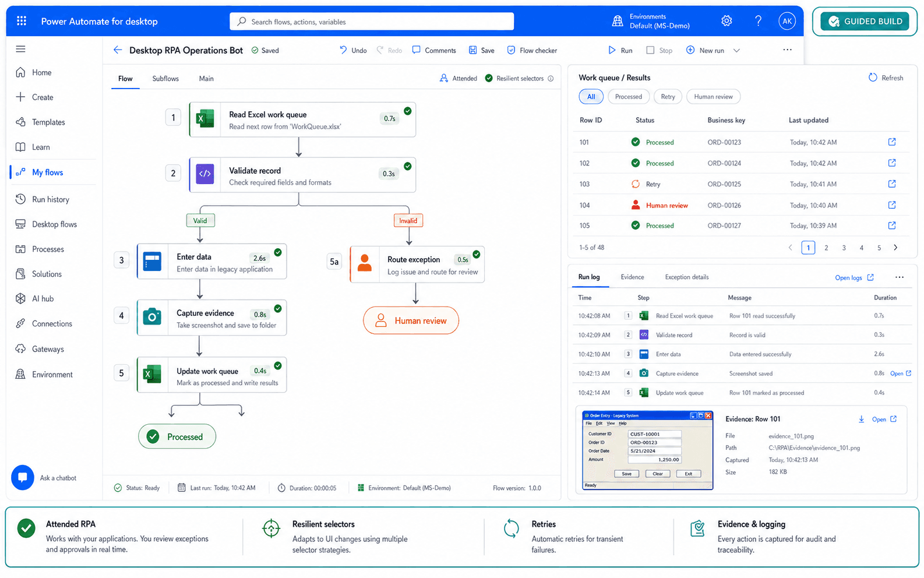Click the Resilient selectors info icon
This screenshot has height=578, width=924.
(551, 79)
